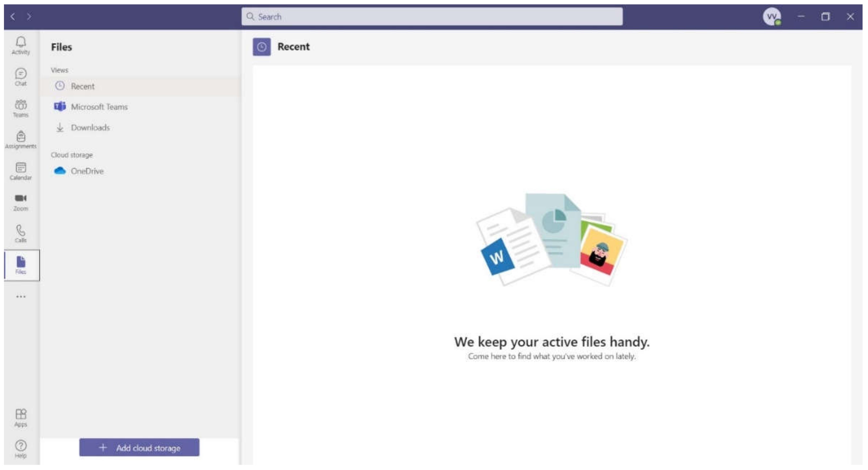Screen dimensions: 868x470
Task: Open the Microsoft Teams files view
Action: (x=99, y=107)
